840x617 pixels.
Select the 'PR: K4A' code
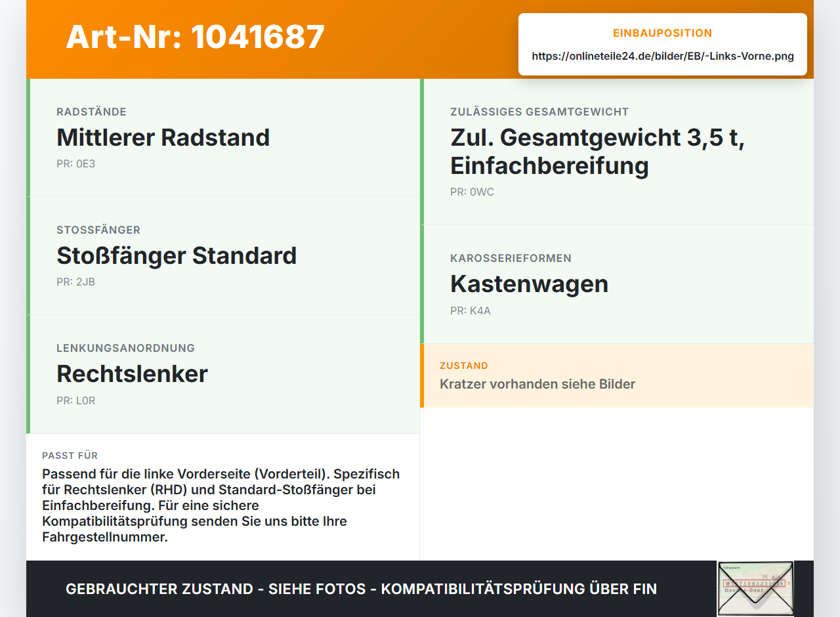click(471, 311)
